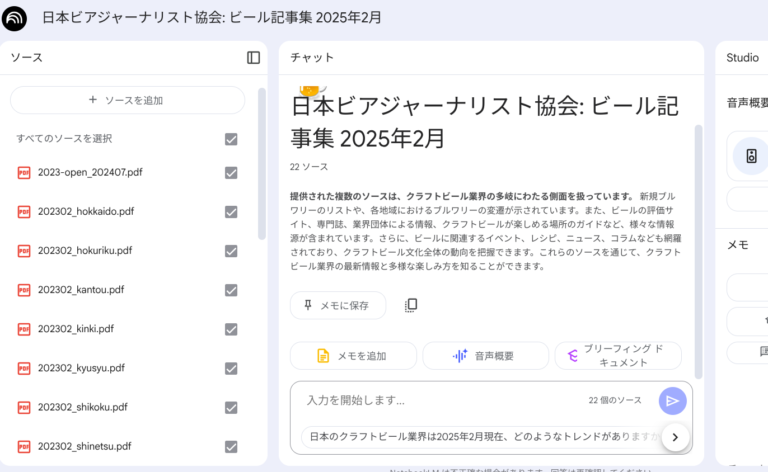Click the メモを追加 button
This screenshot has height=472, width=768.
(353, 356)
